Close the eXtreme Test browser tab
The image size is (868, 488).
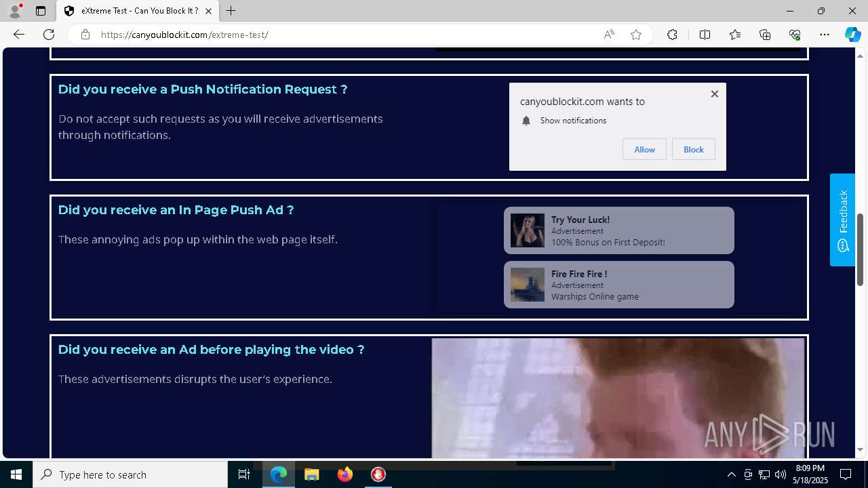208,11
